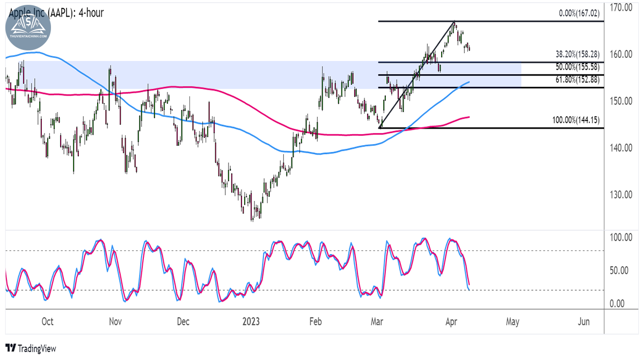
Task: Click the 100.00 oscillator scale label
Action: (x=621, y=237)
